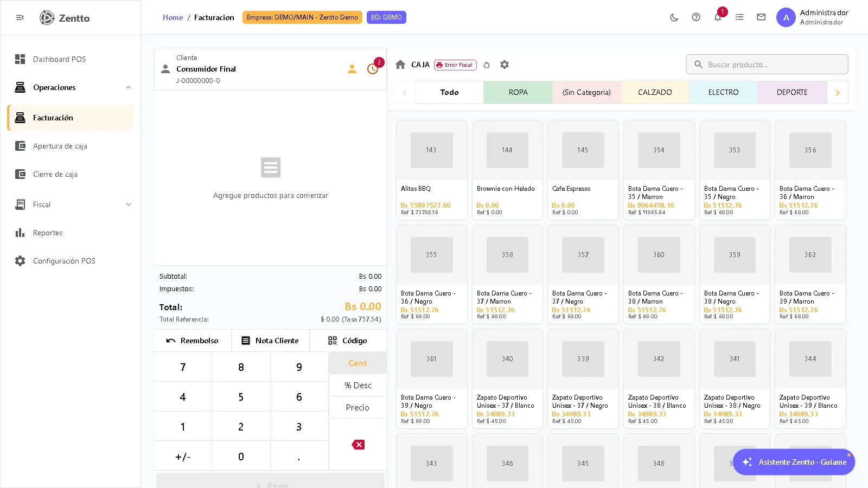Collapse the sidebar menu icon

coord(20,18)
